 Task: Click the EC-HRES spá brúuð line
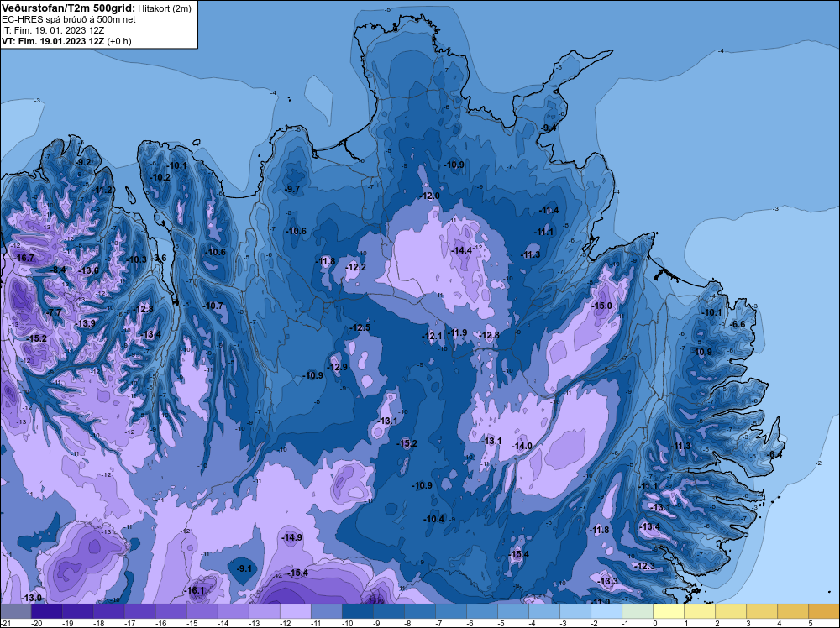(x=69, y=19)
